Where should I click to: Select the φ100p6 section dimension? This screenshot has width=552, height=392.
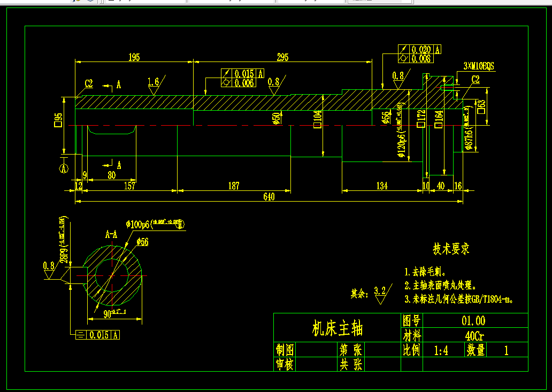pos(155,225)
